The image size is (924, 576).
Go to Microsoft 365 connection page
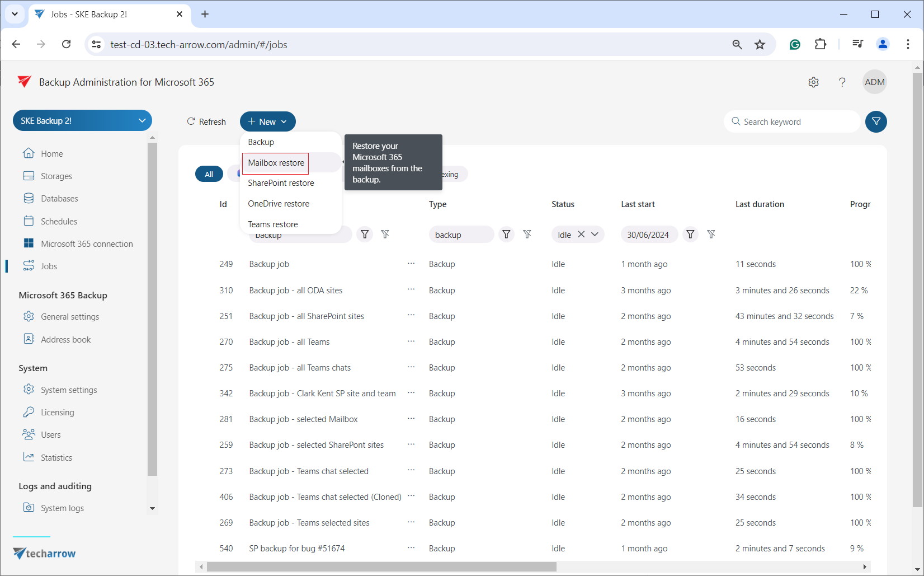86,244
